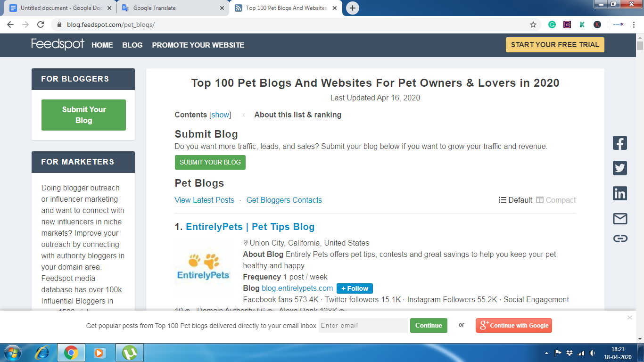
Task: Click the EntirelyPets logo thumbnail
Action: click(x=204, y=267)
